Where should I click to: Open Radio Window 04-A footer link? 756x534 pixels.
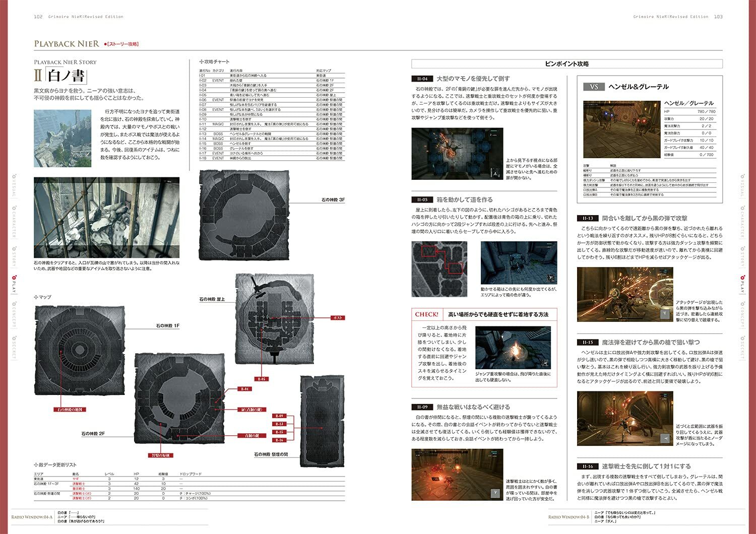coord(31,516)
